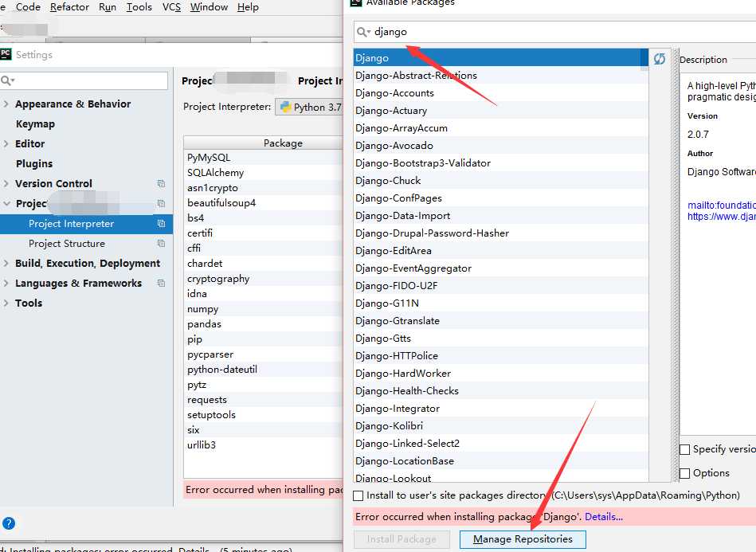The height and width of the screenshot is (552, 756).
Task: Click the magnifier icon in Available Packages search
Action: (362, 32)
